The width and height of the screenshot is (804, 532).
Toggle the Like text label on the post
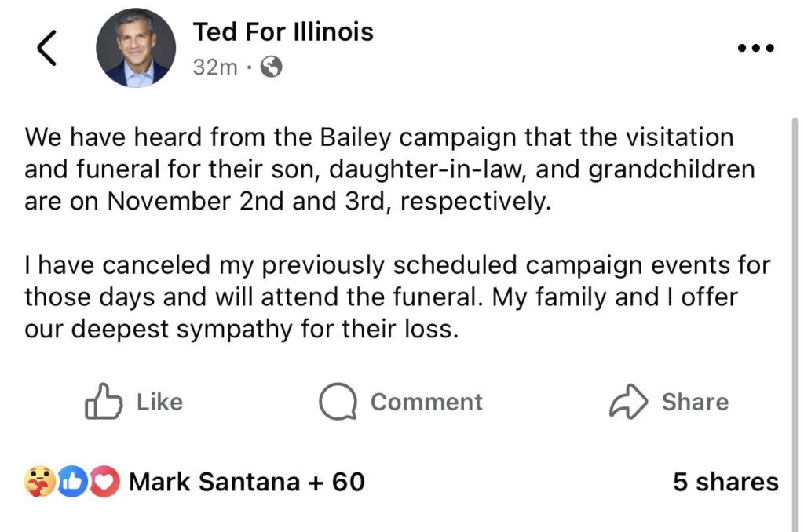coord(159,402)
